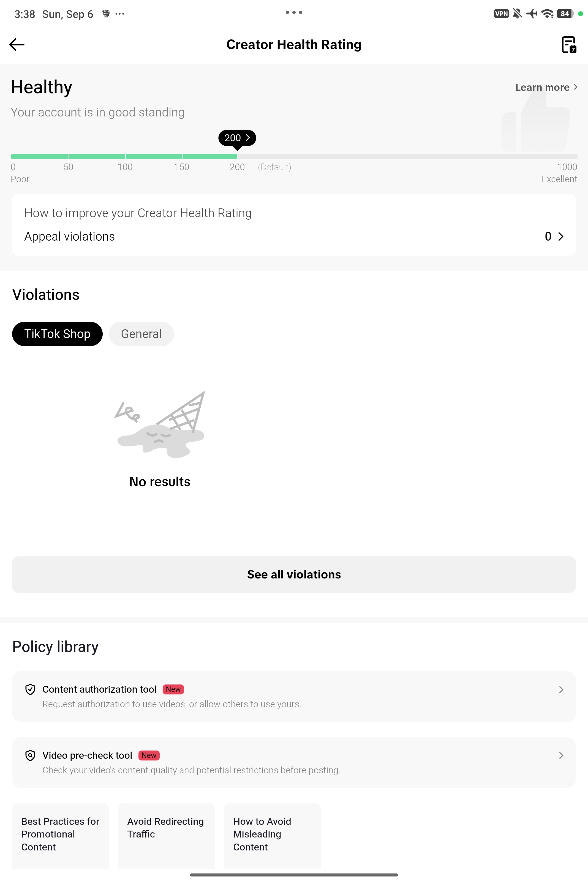The image size is (588, 881).
Task: Select the TikTok Shop violations filter
Action: coord(57,334)
